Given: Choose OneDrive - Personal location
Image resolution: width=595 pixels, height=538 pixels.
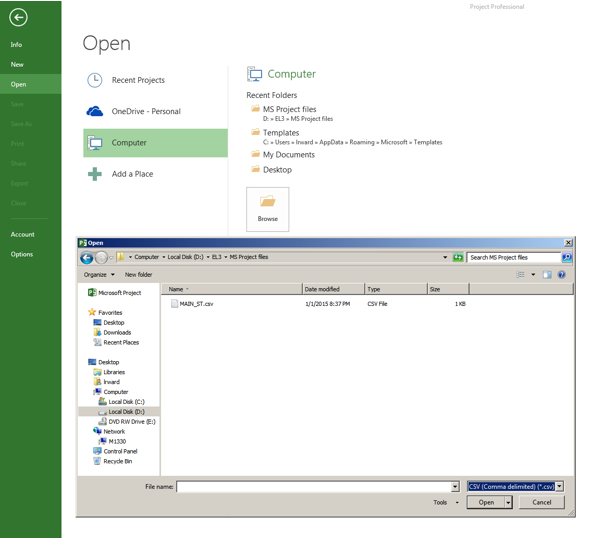Looking at the screenshot, I should pyautogui.click(x=156, y=111).
